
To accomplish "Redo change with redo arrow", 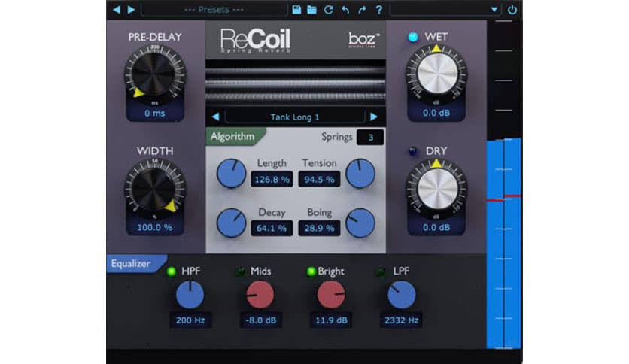I will click(x=362, y=10).
